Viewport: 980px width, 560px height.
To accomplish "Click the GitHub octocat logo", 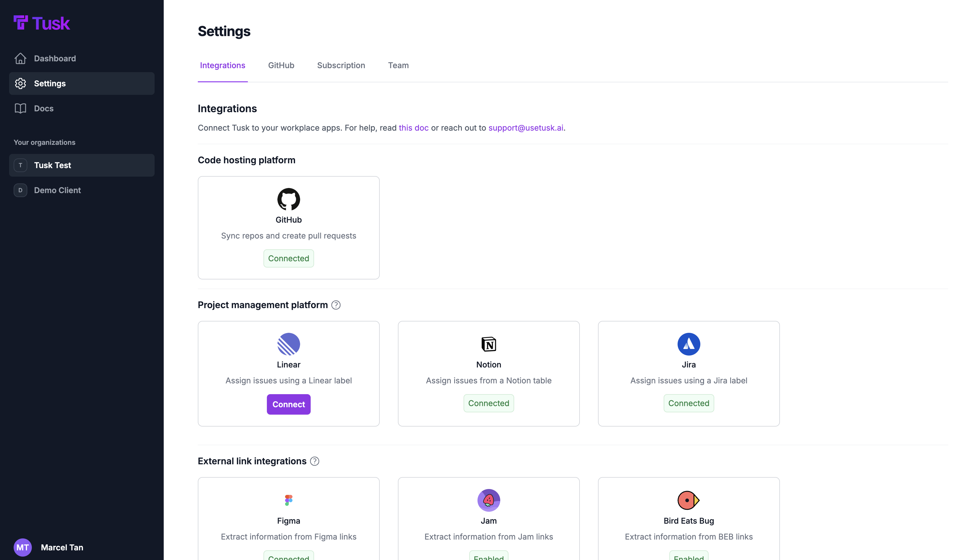I will (289, 199).
